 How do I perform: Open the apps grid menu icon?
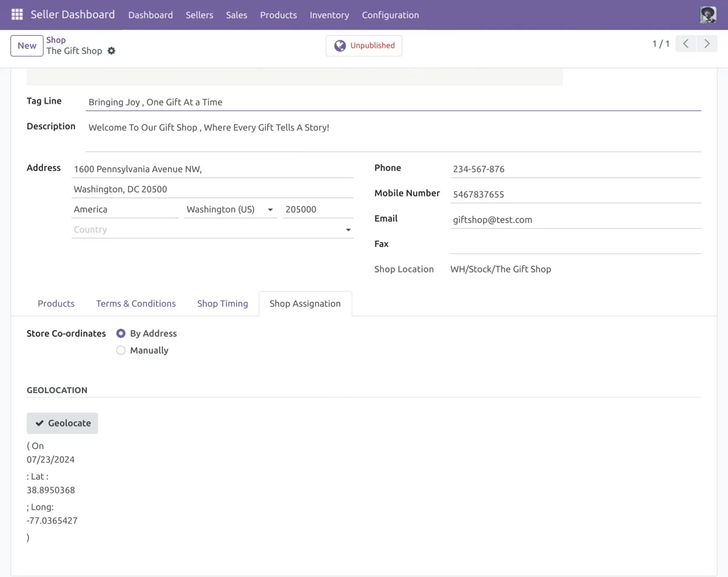[x=17, y=15]
